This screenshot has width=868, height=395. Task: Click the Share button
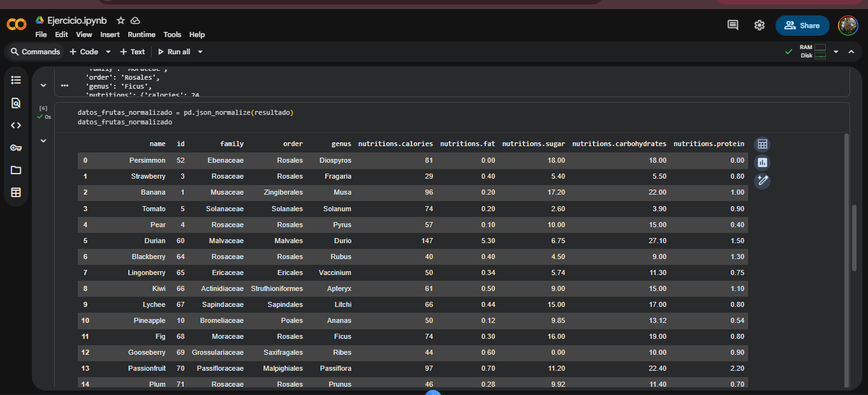(x=802, y=25)
